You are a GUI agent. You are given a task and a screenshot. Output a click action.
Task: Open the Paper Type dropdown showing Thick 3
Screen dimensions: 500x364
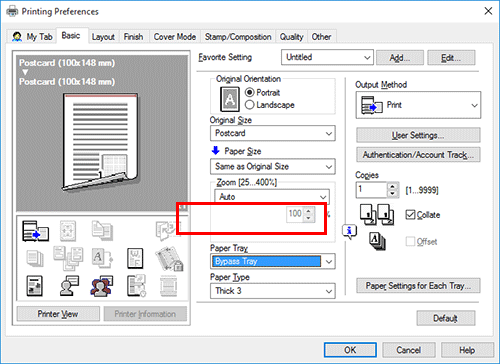point(273,291)
